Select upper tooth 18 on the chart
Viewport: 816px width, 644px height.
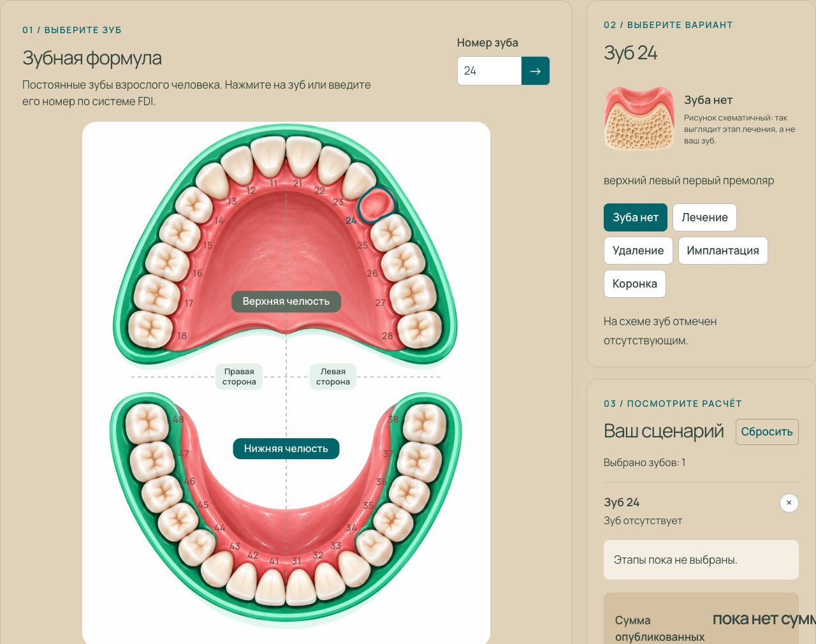coord(150,329)
